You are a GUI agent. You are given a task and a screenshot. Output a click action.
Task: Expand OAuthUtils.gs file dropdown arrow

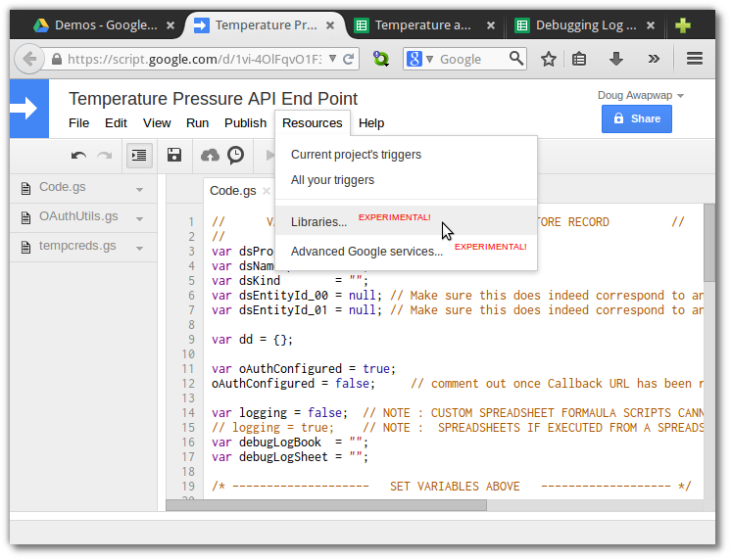coord(139,219)
